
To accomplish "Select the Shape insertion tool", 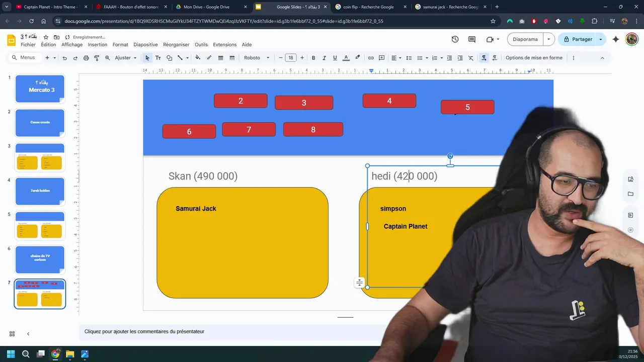I will point(169,58).
